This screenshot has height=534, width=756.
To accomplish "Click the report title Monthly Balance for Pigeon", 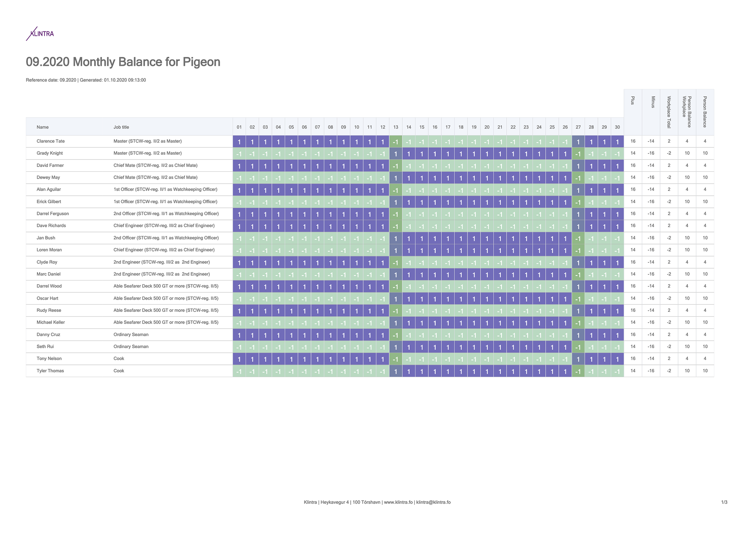I will tap(123, 62).
